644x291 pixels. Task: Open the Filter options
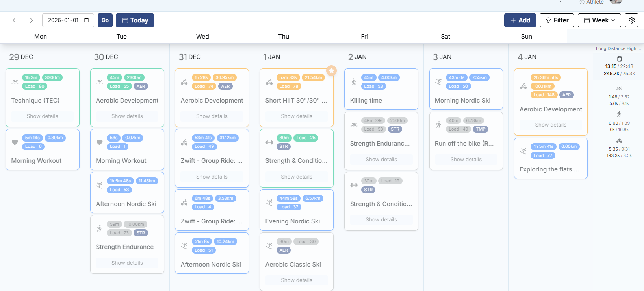557,20
